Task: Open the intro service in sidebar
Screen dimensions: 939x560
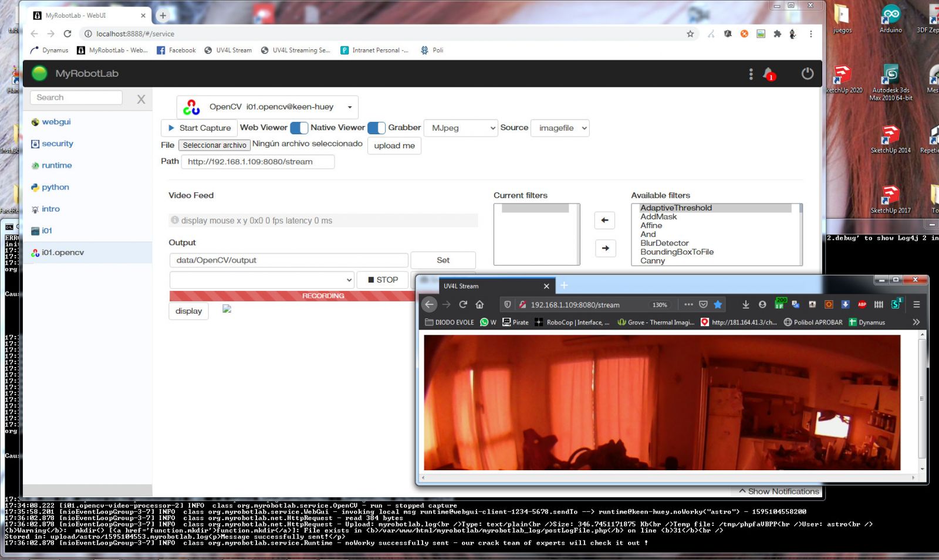Action: [50, 209]
